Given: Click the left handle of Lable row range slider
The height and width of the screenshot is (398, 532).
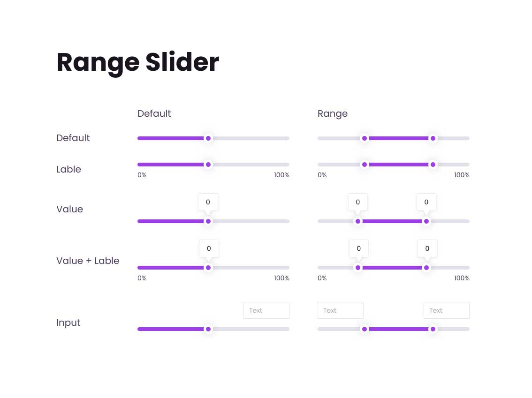Looking at the screenshot, I should [365, 165].
